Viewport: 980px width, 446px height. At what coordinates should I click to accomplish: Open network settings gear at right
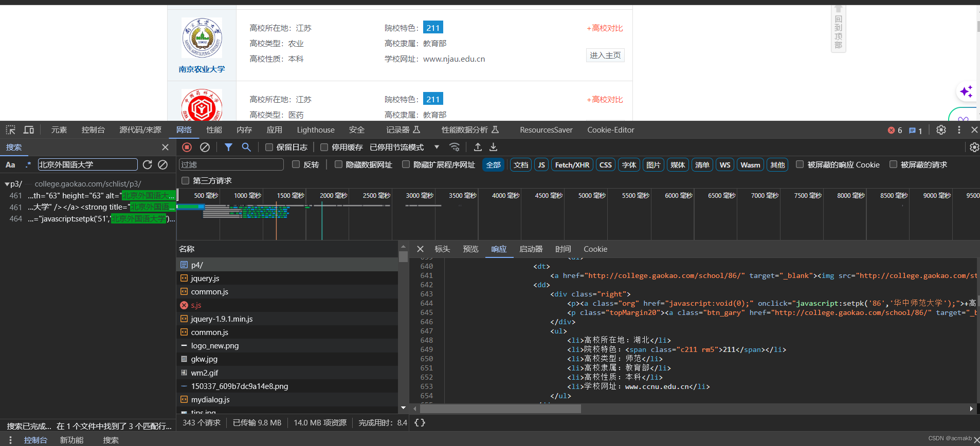(974, 147)
